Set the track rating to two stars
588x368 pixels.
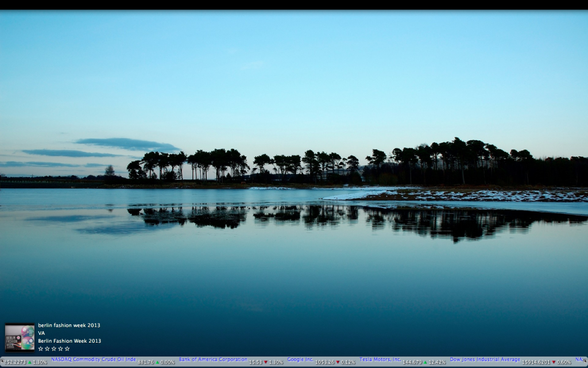point(47,348)
